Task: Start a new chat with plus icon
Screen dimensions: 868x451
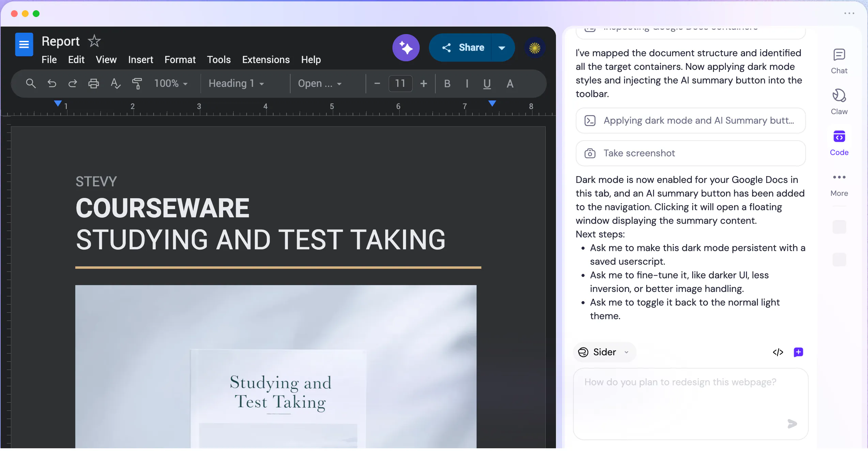Action: coord(798,352)
